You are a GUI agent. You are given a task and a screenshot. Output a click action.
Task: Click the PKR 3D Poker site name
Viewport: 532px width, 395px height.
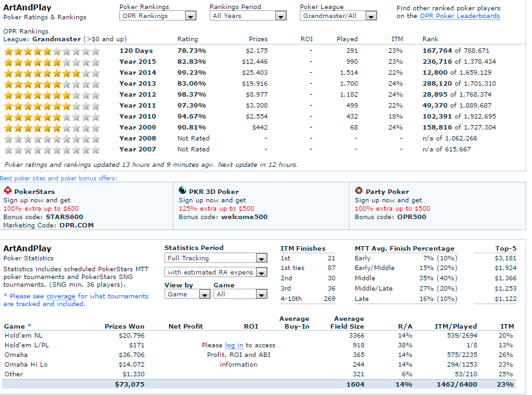[213, 191]
